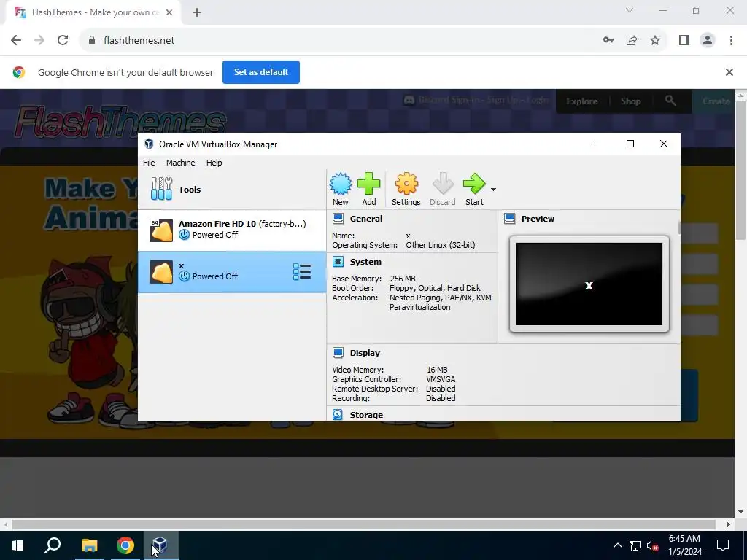This screenshot has width=747, height=560.
Task: Open the Start button dropdown arrow
Action: point(494,190)
